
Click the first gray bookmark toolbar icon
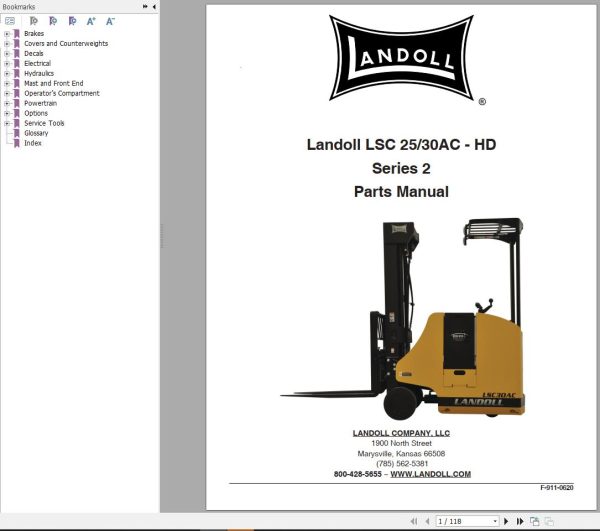(x=34, y=21)
